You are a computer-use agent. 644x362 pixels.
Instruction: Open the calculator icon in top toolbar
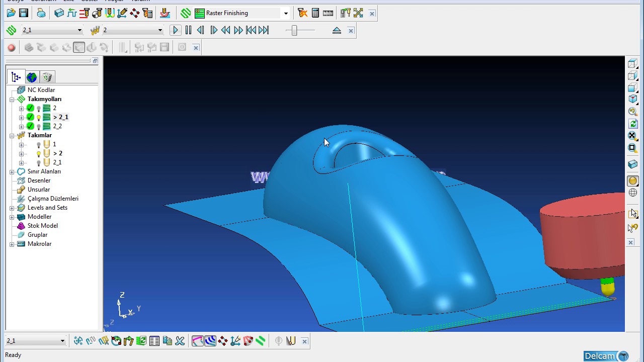pyautogui.click(x=315, y=13)
